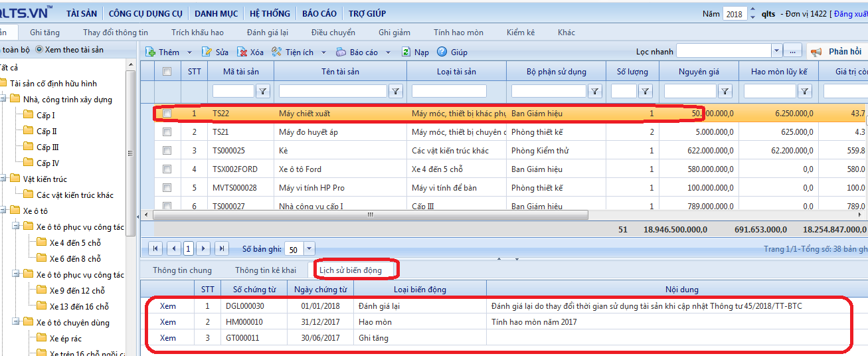Open the Thông tin chung tab
Image resolution: width=868 pixels, height=356 pixels.
[x=183, y=270]
